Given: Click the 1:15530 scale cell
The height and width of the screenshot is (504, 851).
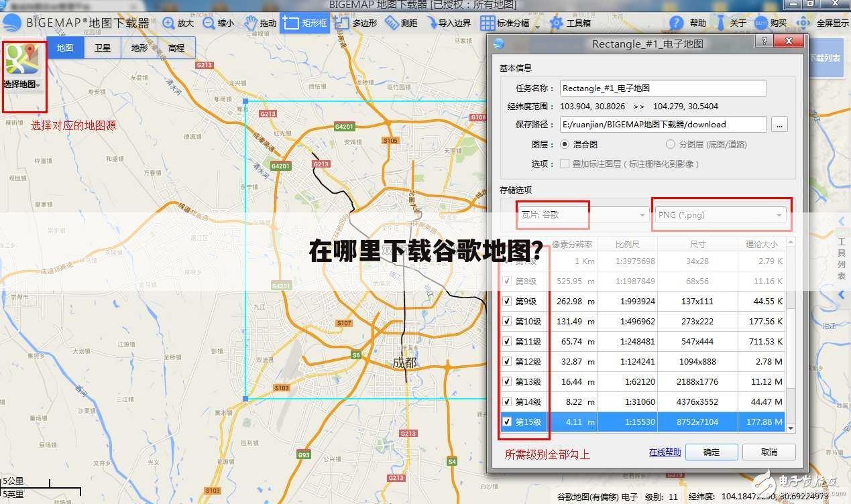Looking at the screenshot, I should coord(627,422).
